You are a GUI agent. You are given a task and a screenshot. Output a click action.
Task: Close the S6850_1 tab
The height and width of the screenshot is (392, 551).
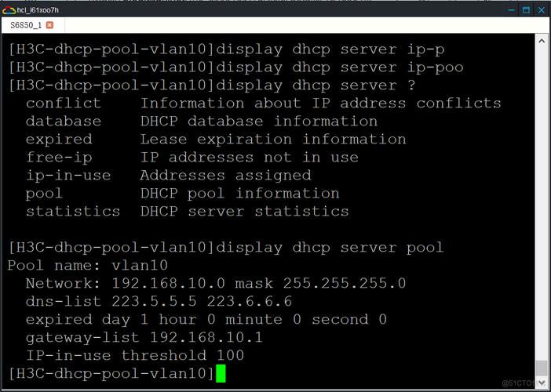click(x=50, y=26)
